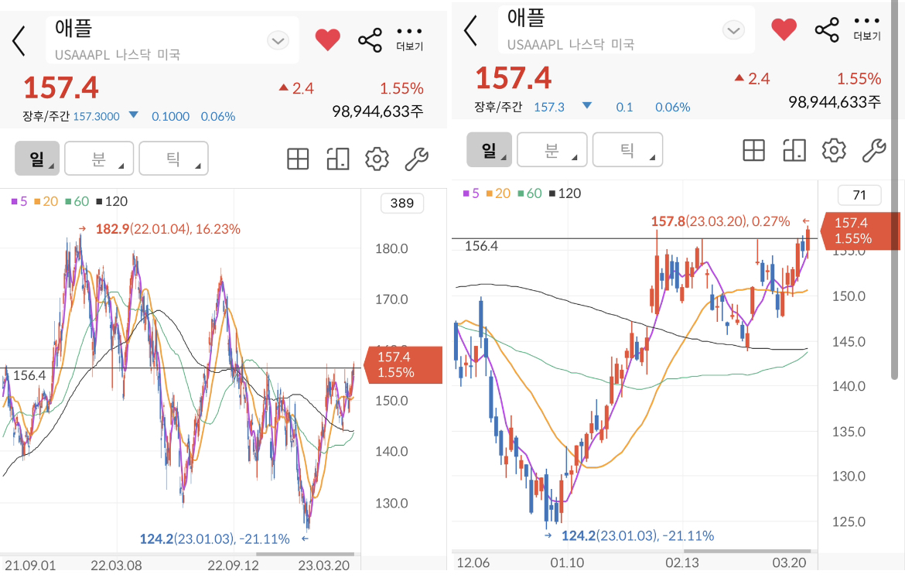Click the split chart layout icon in right panel
The image size is (905, 588).
click(794, 150)
